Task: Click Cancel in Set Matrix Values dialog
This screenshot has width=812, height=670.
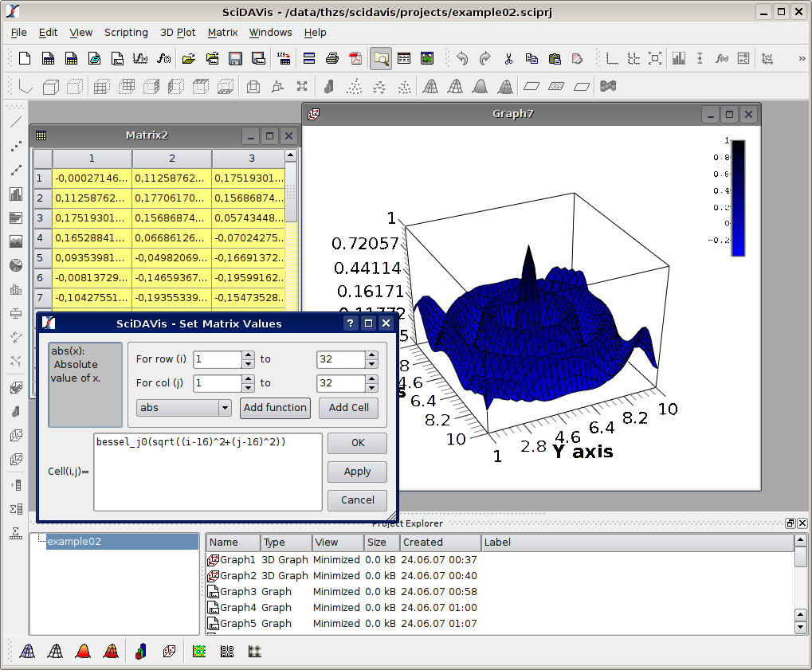Action: [357, 500]
